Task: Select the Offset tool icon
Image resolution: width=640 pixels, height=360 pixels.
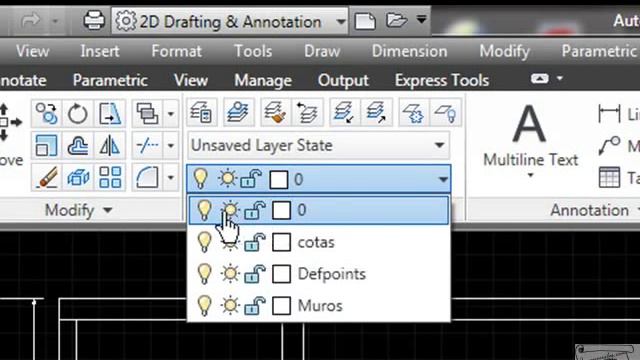Action: coord(78,145)
